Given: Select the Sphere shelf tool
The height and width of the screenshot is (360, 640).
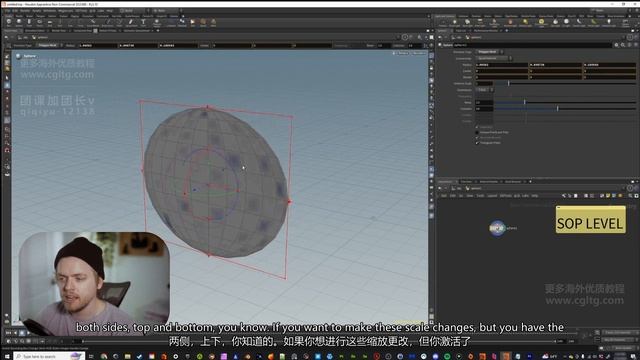Looking at the screenshot, I should coord(19,22).
